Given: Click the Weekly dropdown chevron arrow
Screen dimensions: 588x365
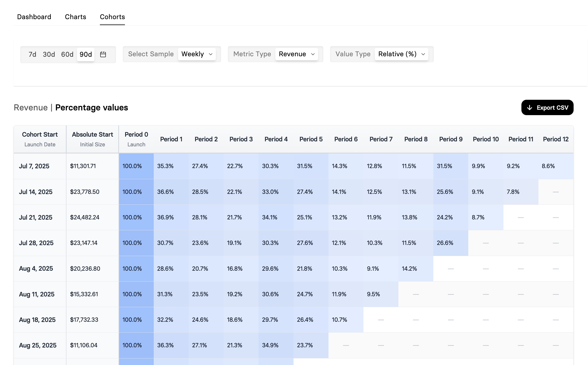Looking at the screenshot, I should [x=210, y=54].
